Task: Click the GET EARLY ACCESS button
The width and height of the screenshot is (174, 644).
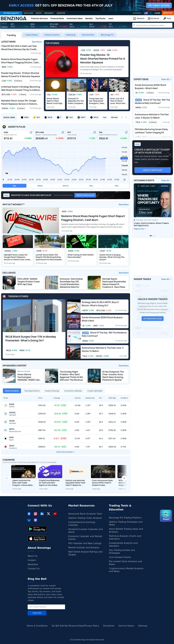Action: coord(159,5)
